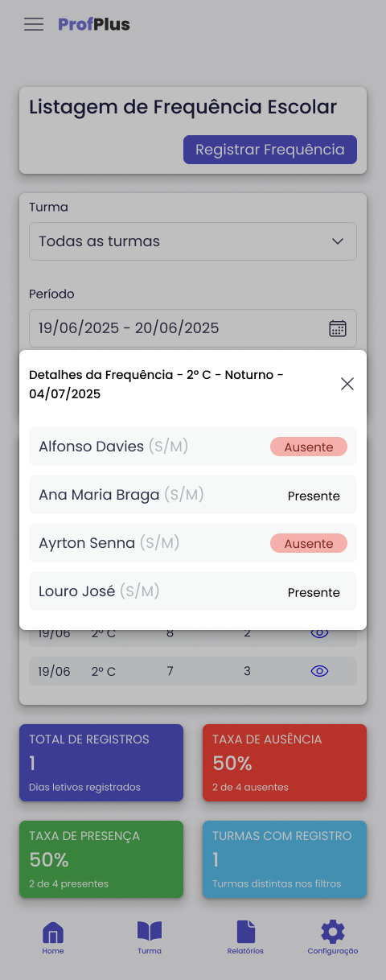Close the Detalhes da Frequência dialog
The width and height of the screenshot is (386, 980).
tap(347, 384)
